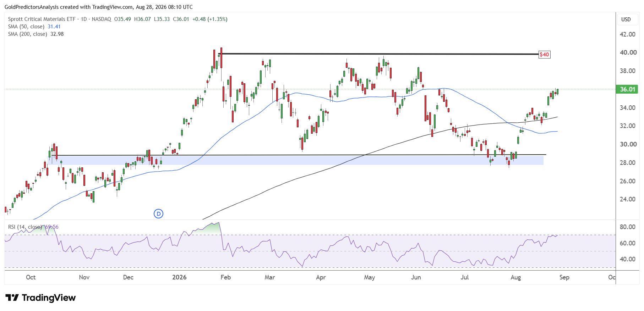Click the green 36.01 current price tag

627,89
